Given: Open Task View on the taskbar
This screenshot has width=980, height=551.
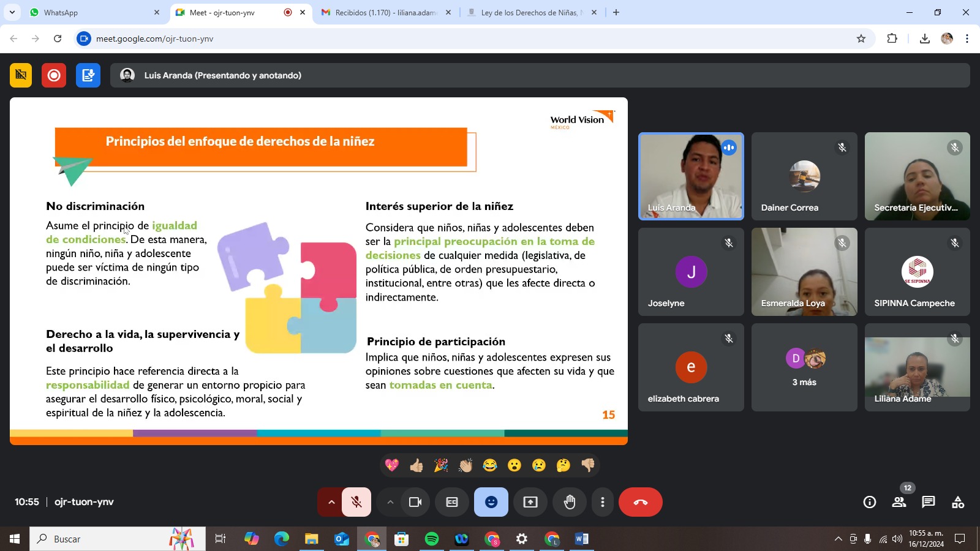Looking at the screenshot, I should [x=221, y=539].
